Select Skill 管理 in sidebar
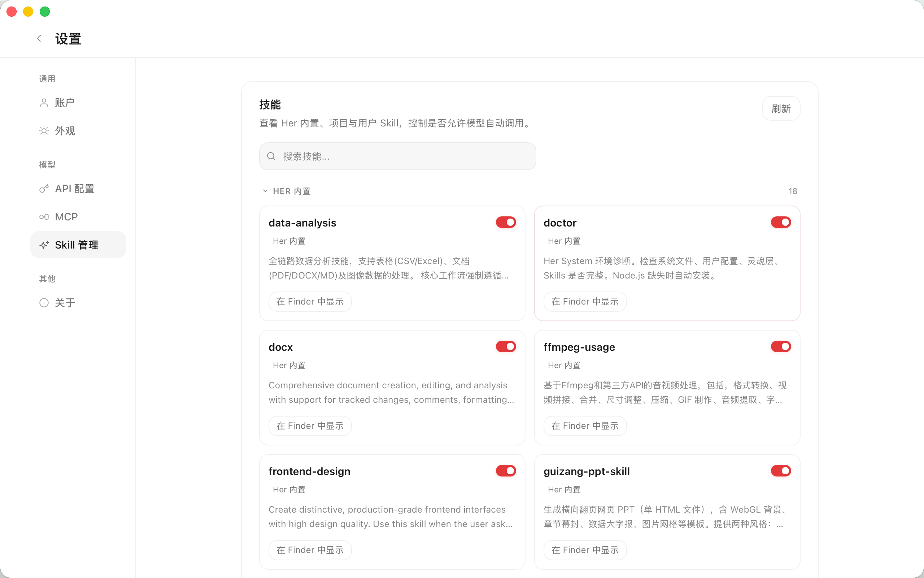Screen dimensions: 924x578 (x=78, y=245)
